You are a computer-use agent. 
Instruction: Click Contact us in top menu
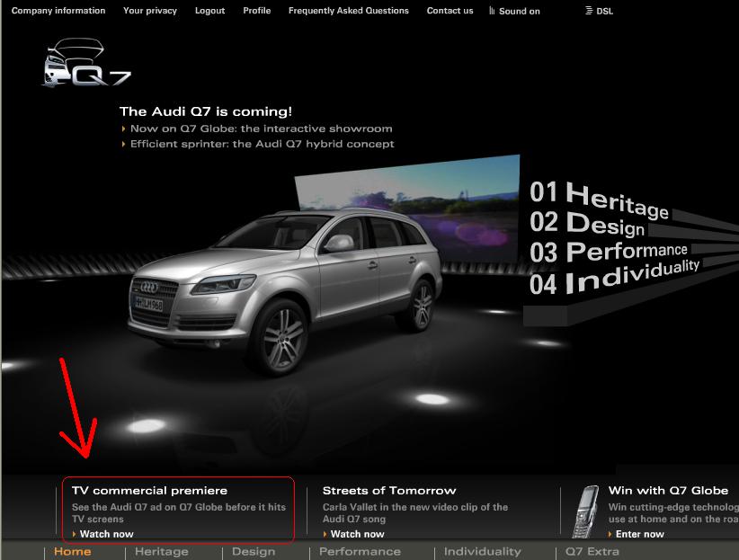tap(450, 11)
